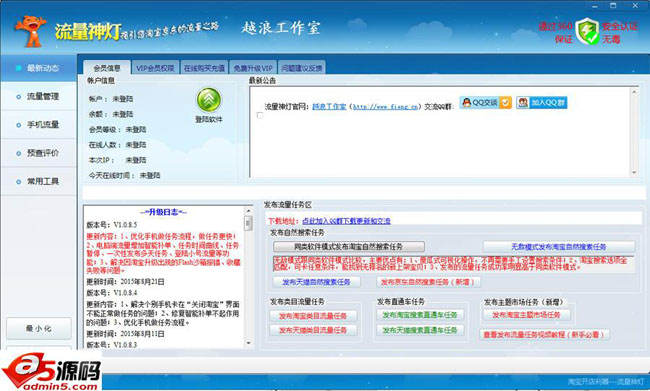Screen dimensions: 650x391
Task: Click the 帐户: 未登陆 field
Action: point(111,99)
